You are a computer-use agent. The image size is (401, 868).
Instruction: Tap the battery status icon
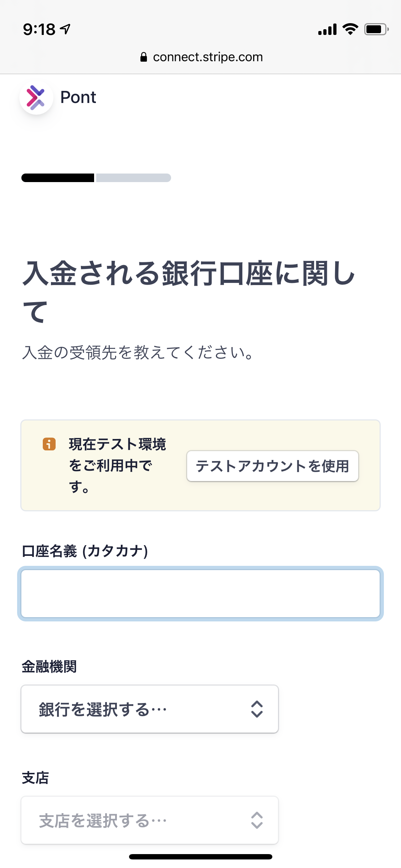coord(376,29)
